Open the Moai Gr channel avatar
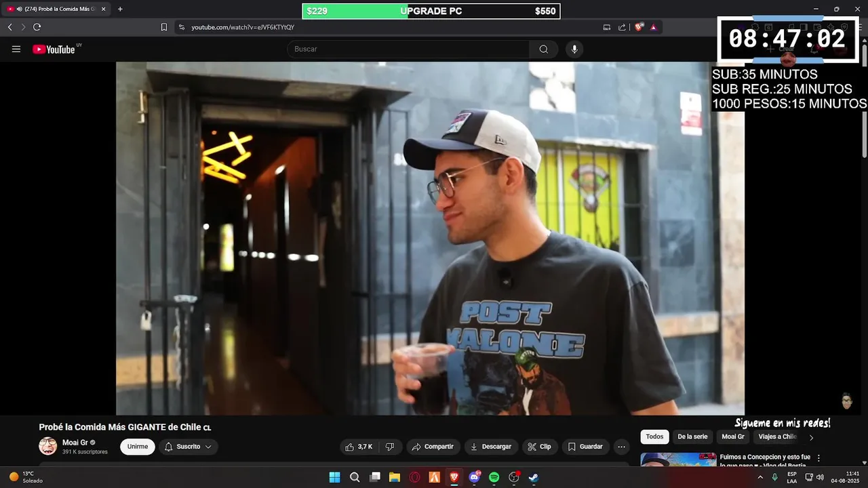 pyautogui.click(x=48, y=446)
